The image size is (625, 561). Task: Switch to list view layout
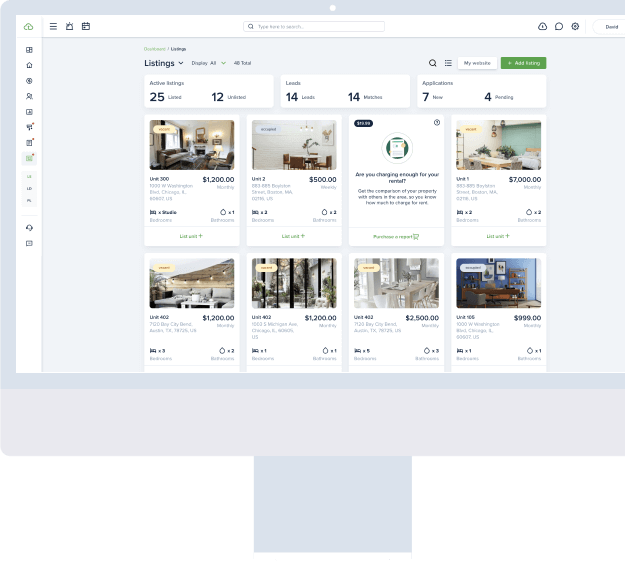(448, 63)
